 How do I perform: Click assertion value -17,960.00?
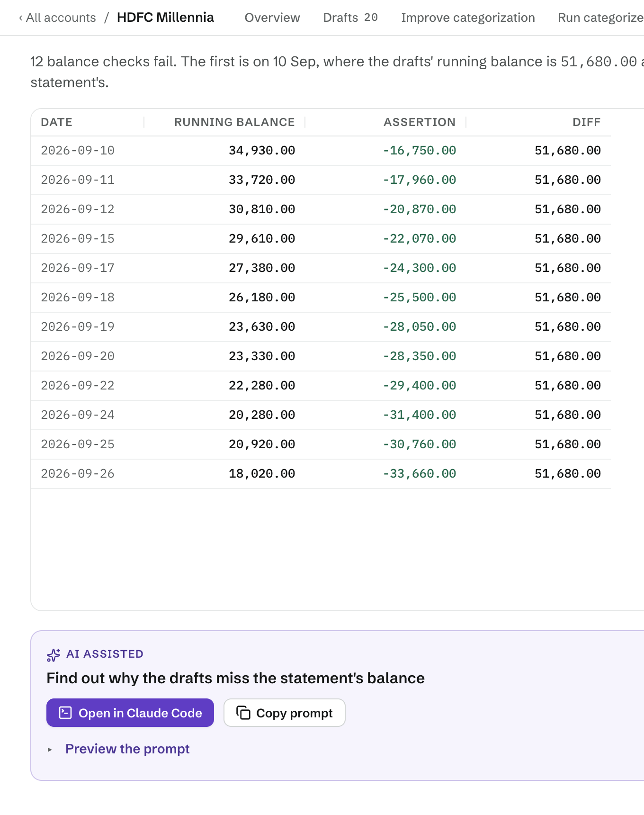420,180
